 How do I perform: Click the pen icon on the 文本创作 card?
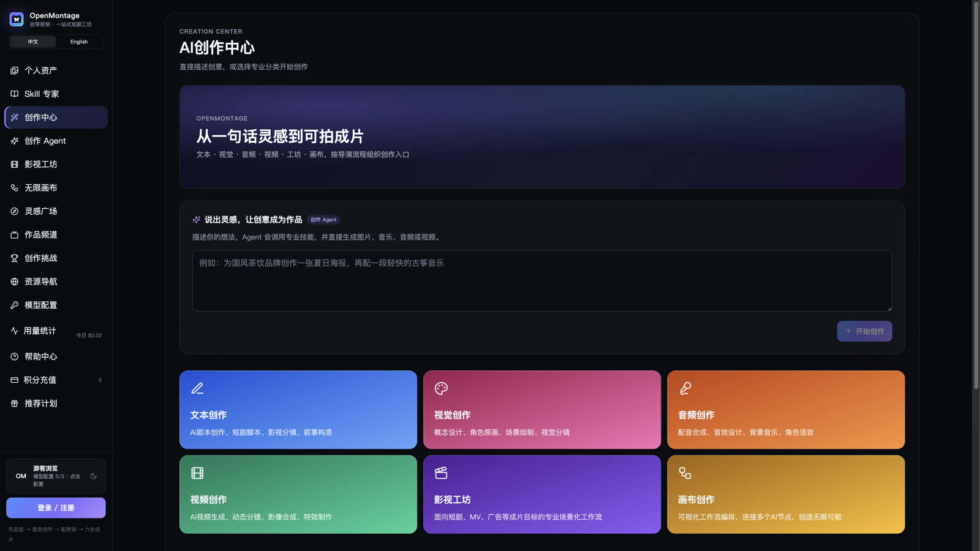pos(197,388)
